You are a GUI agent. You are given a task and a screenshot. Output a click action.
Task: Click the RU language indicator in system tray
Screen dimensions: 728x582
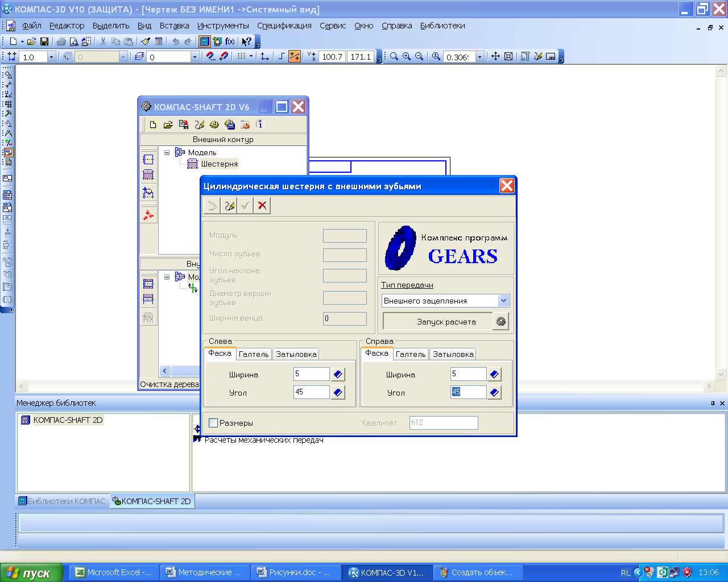[626, 573]
